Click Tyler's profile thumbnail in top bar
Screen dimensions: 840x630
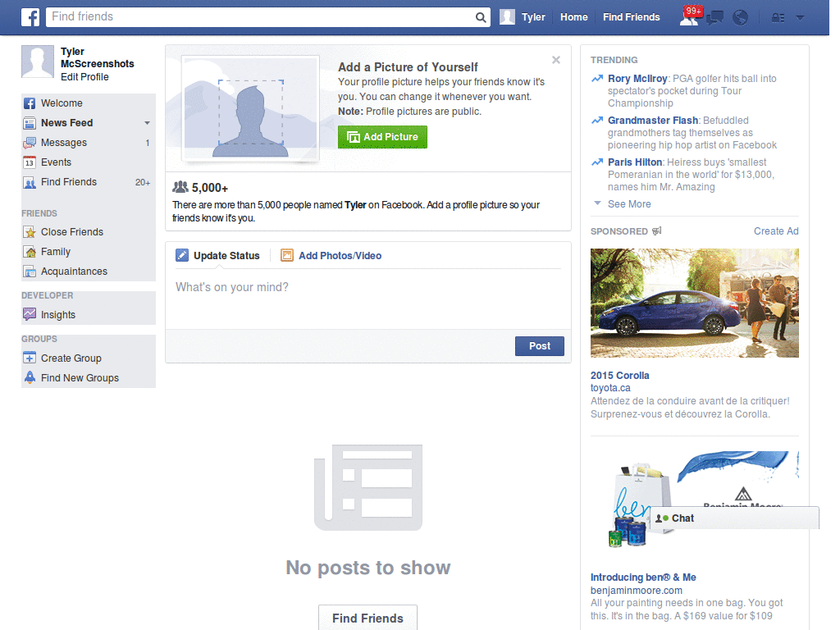[507, 17]
